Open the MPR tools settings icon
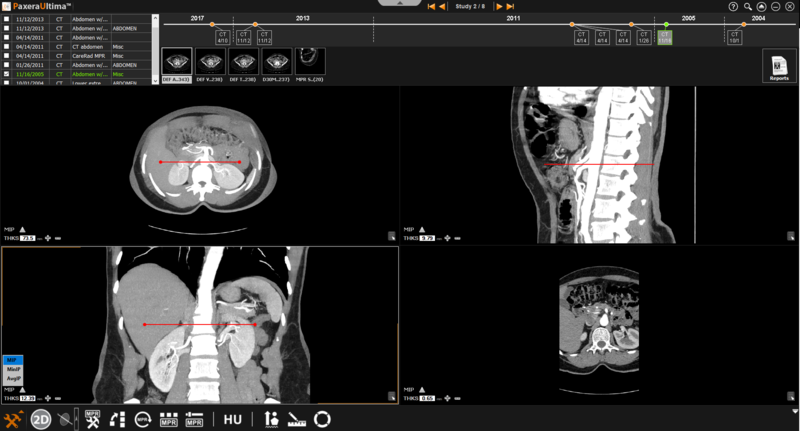The width and height of the screenshot is (800, 431). 92,420
